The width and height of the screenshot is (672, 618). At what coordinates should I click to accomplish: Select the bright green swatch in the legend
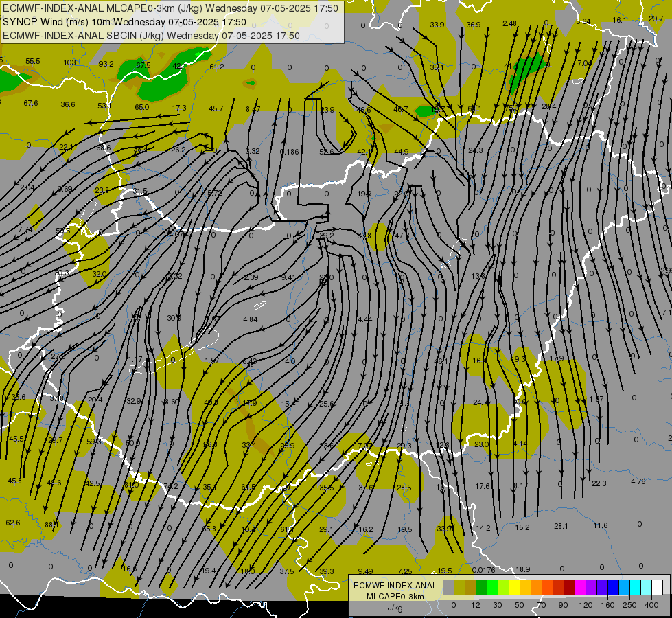(x=492, y=587)
